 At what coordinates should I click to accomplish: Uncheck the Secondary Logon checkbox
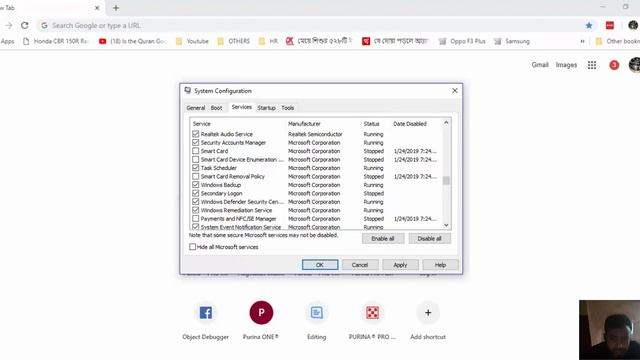coord(196,193)
